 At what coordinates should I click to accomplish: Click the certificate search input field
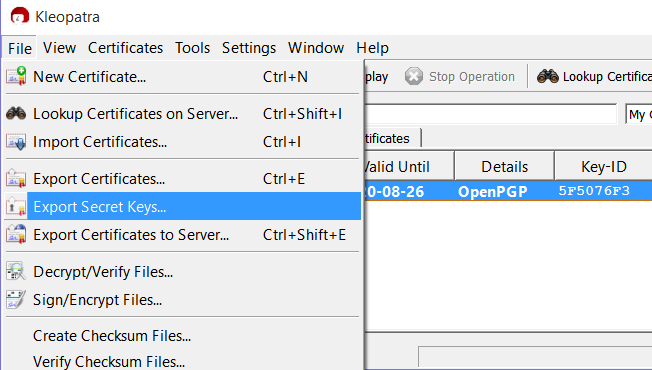click(x=490, y=114)
